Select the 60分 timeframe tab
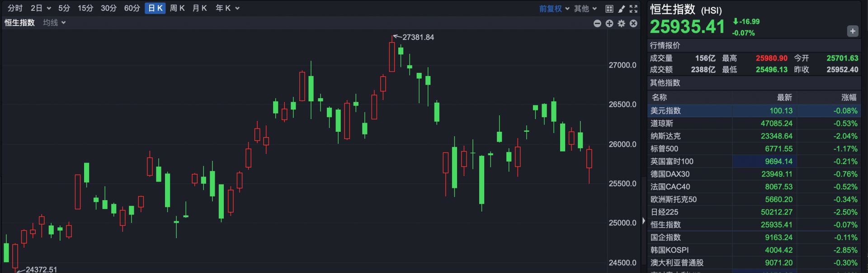The width and height of the screenshot is (868, 273). 132,8
